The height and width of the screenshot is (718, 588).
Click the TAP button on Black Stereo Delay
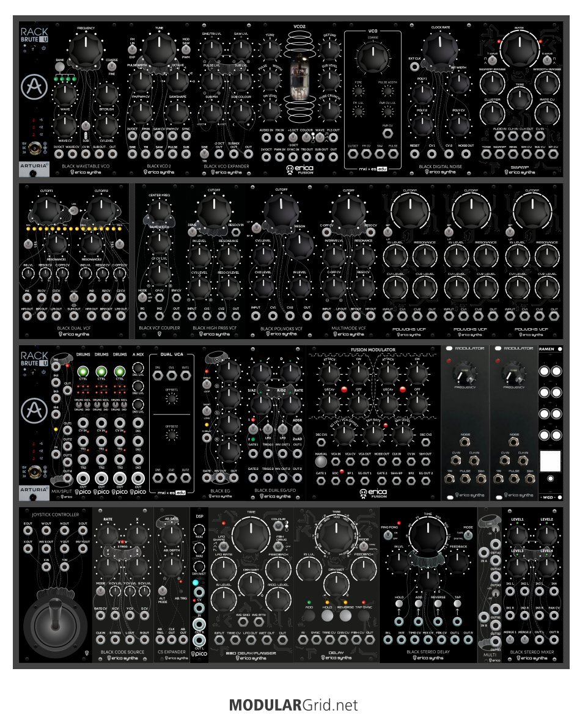(457, 604)
